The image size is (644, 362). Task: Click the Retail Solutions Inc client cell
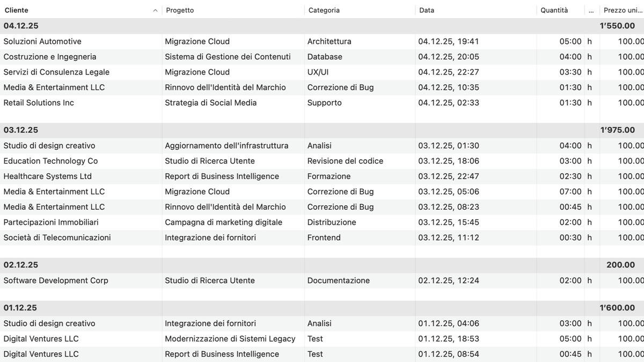pos(39,102)
